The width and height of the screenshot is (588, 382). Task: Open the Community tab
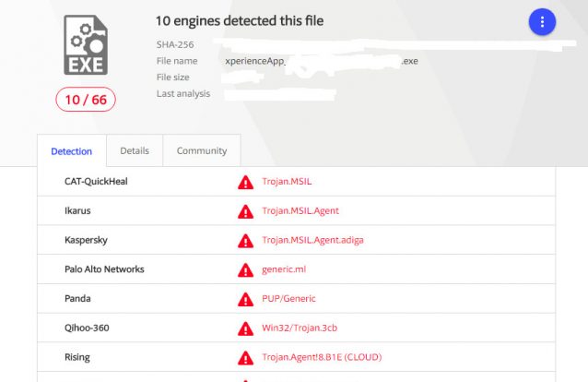201,150
